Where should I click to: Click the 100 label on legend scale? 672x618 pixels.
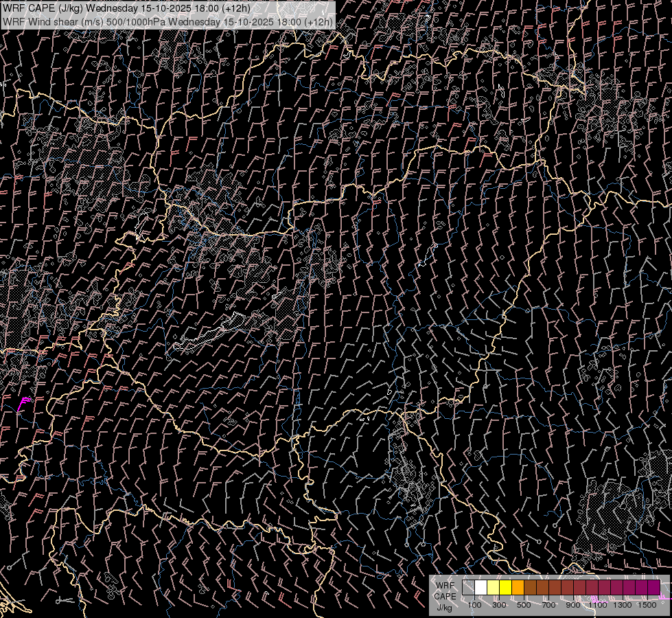tap(474, 605)
